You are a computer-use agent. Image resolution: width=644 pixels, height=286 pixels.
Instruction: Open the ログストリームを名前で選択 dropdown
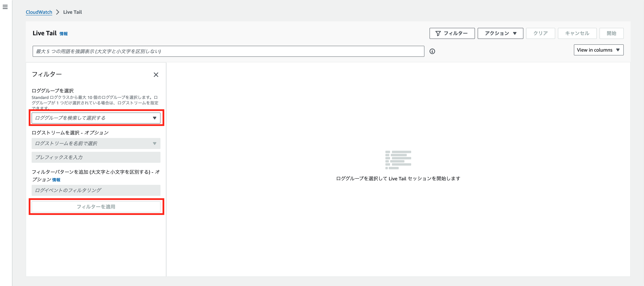(x=96, y=144)
